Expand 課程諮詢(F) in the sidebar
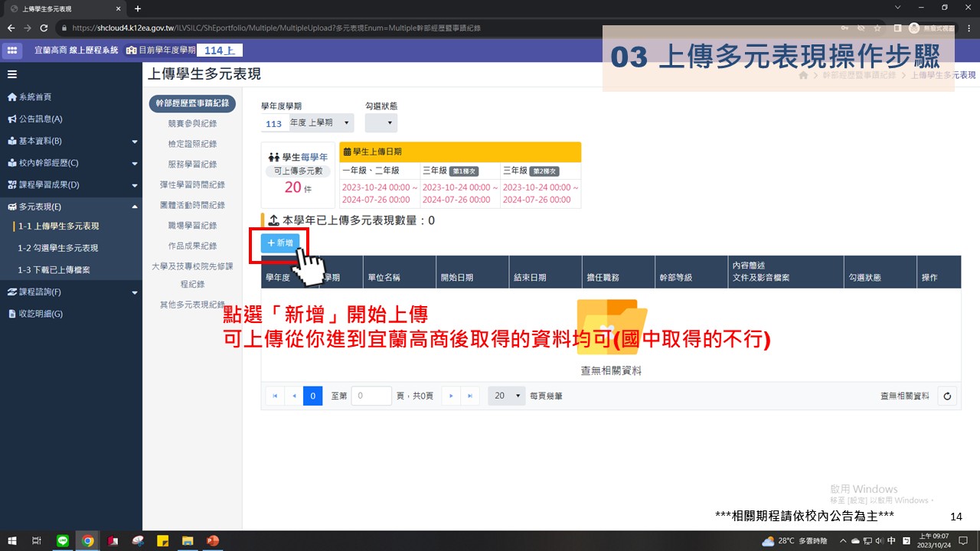Viewport: 980px width, 551px height. (x=71, y=292)
